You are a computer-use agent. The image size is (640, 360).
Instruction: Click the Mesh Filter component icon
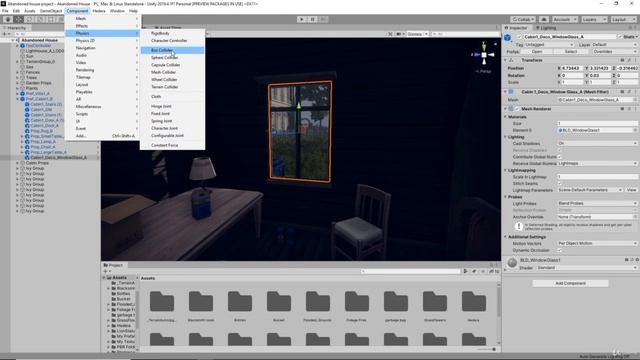tap(511, 92)
